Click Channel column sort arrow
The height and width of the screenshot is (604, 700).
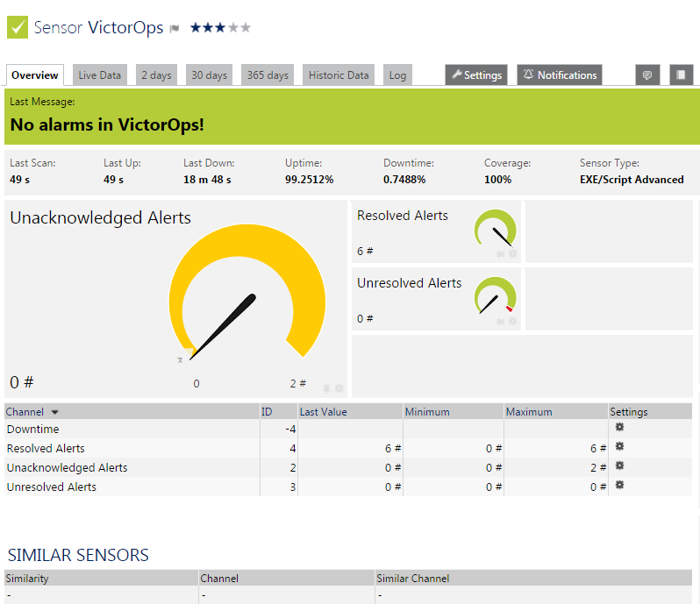tap(55, 412)
